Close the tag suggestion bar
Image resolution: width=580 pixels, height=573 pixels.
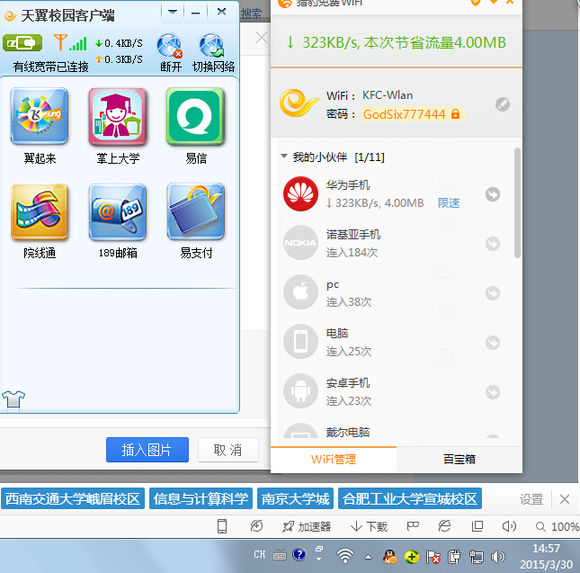tap(564, 499)
